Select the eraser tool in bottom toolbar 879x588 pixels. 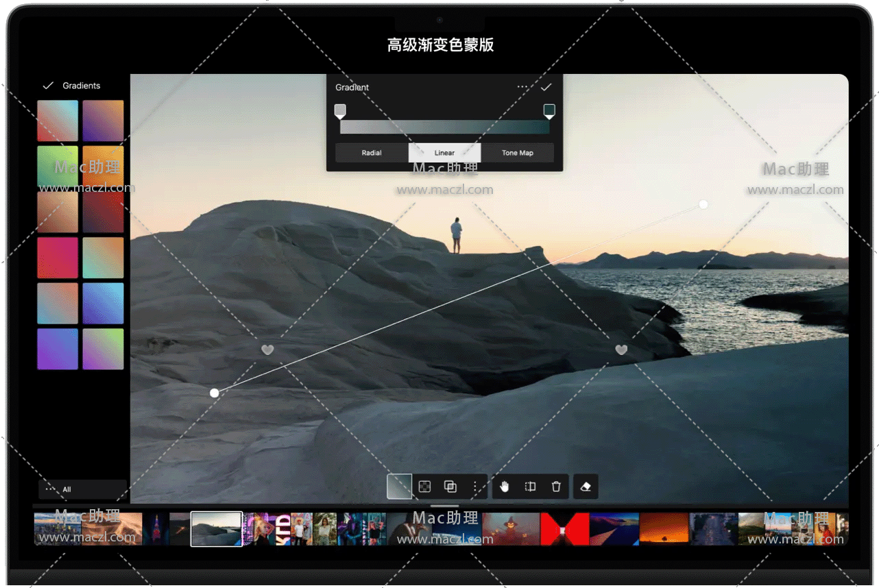[x=586, y=487]
